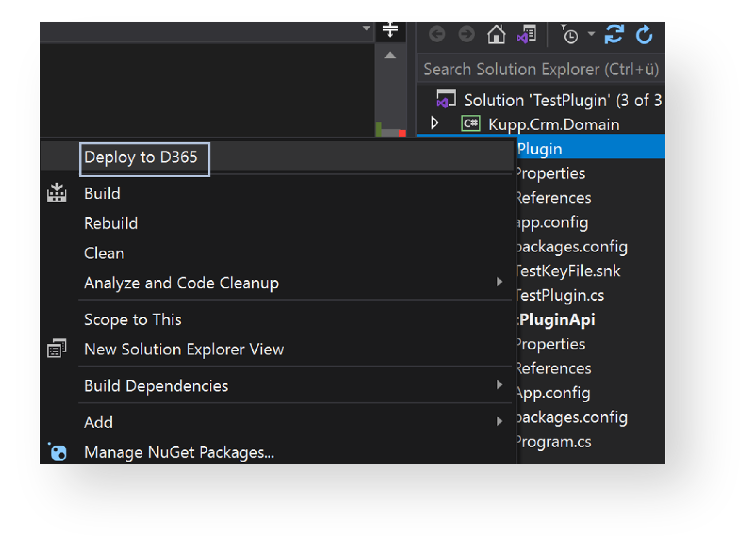Open the Build Dependencies submenu
Viewport: 756px width, 552px height.
[277, 386]
